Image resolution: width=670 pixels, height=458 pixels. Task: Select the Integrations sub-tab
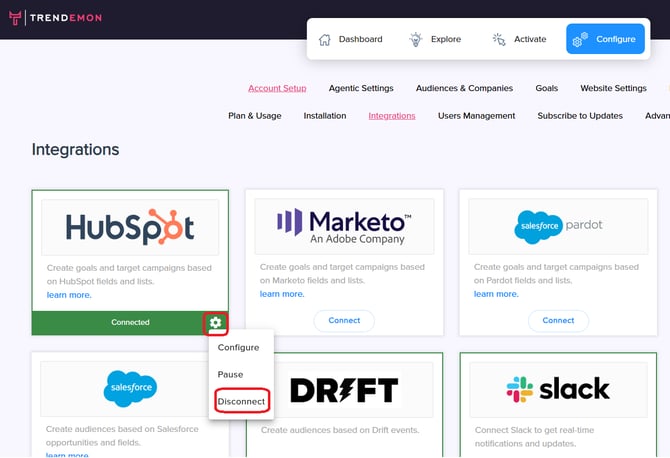(392, 116)
